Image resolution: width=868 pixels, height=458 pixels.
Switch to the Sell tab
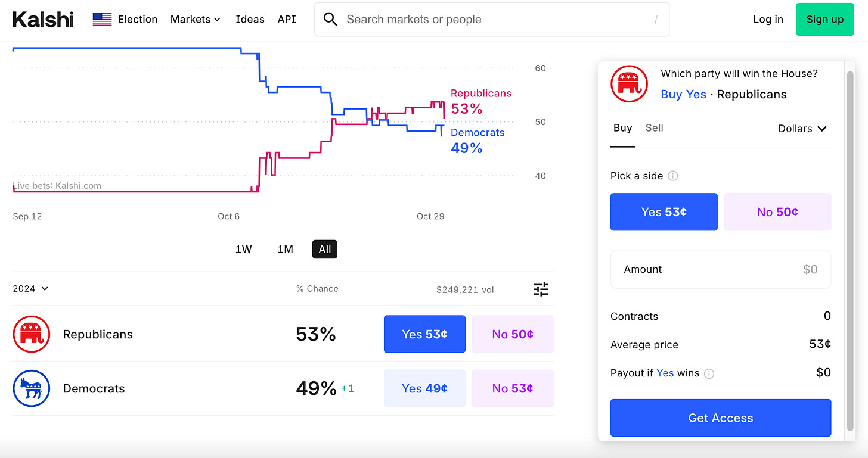coord(655,128)
